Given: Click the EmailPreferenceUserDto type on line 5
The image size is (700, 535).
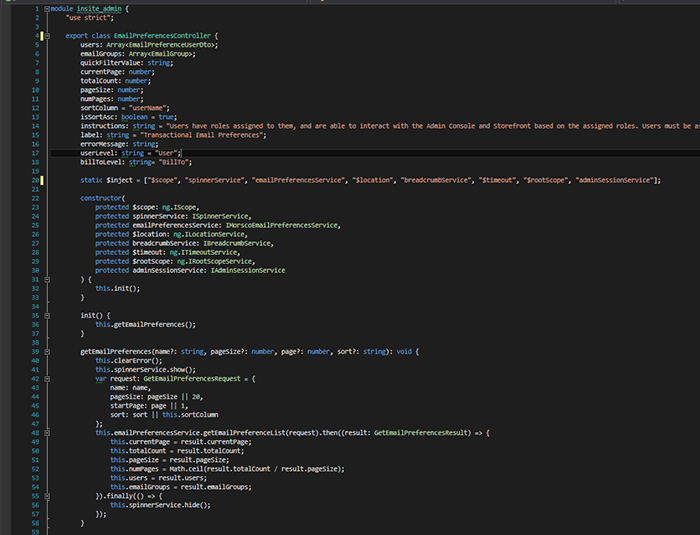Looking at the screenshot, I should [171, 45].
